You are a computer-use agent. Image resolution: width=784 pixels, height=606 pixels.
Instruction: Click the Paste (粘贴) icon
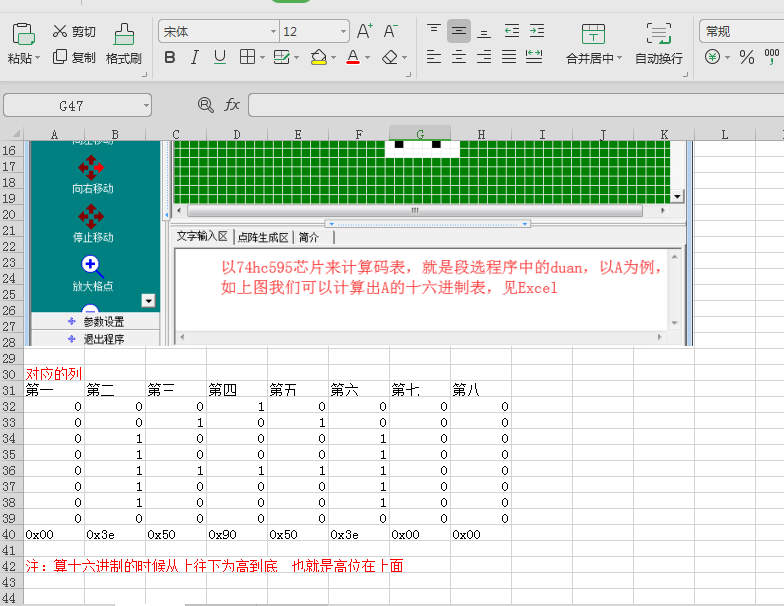coord(23,34)
